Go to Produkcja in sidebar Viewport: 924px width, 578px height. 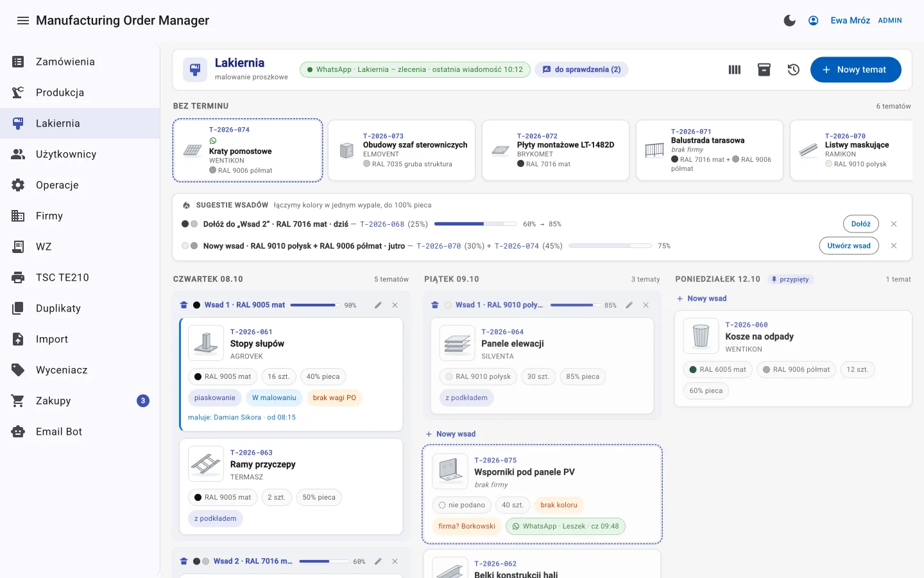[80, 92]
